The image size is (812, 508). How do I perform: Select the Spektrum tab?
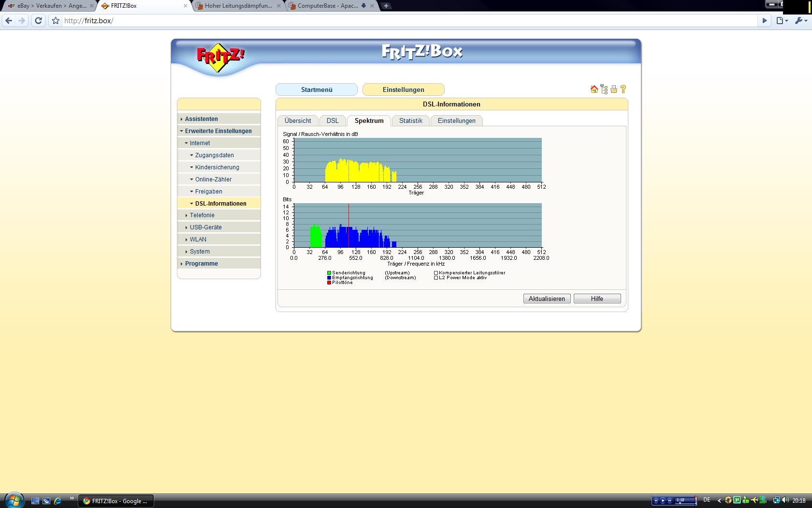pos(369,121)
